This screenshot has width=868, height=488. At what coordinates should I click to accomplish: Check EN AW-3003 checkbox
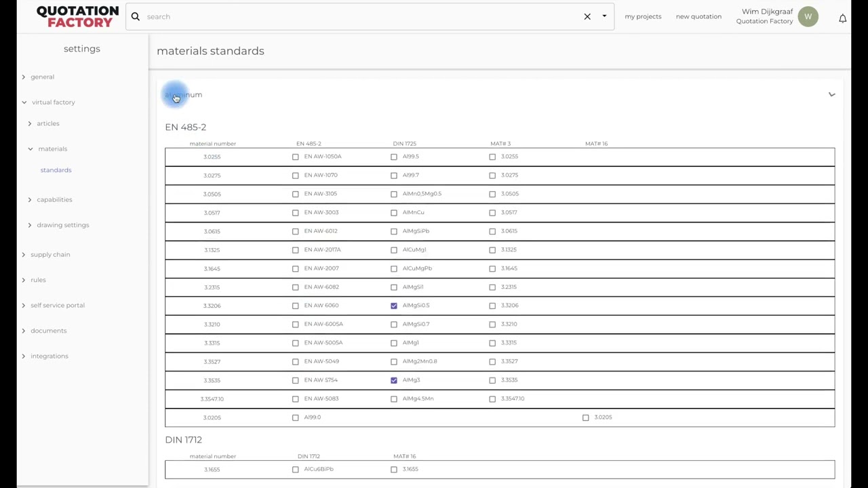pos(296,213)
